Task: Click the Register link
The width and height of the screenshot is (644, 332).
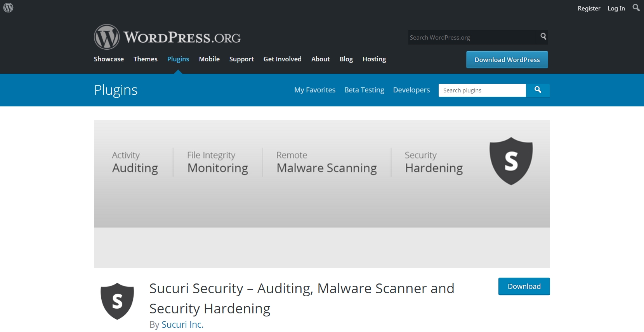Action: [x=589, y=8]
